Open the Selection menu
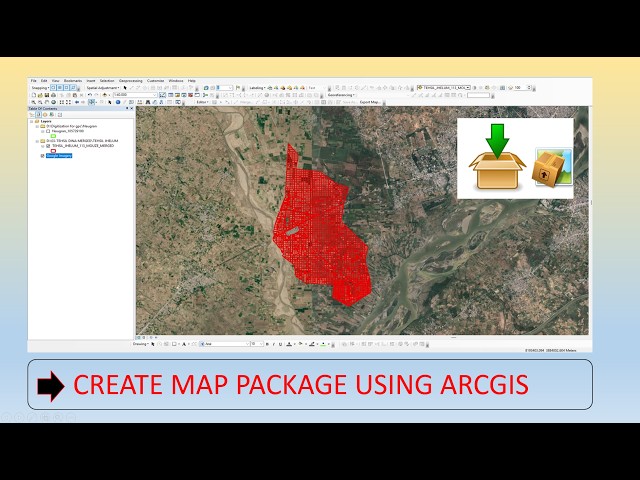Screen dimensions: 640x480 (x=107, y=81)
